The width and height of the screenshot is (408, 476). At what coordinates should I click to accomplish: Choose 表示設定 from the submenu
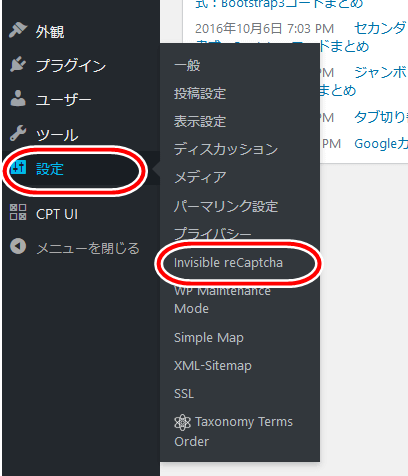(200, 121)
